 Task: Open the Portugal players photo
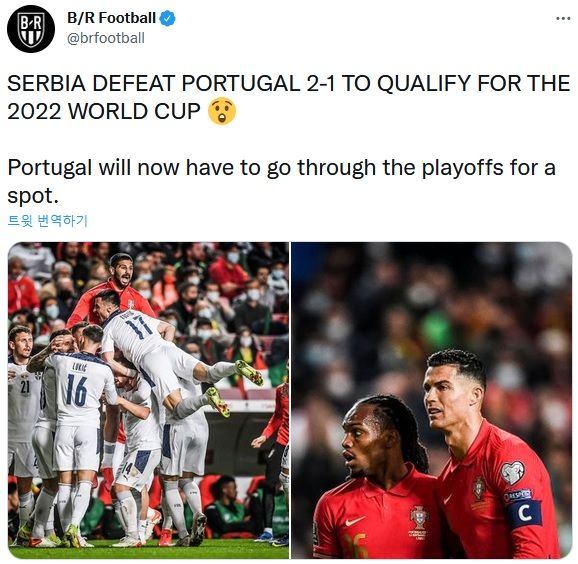point(432,400)
